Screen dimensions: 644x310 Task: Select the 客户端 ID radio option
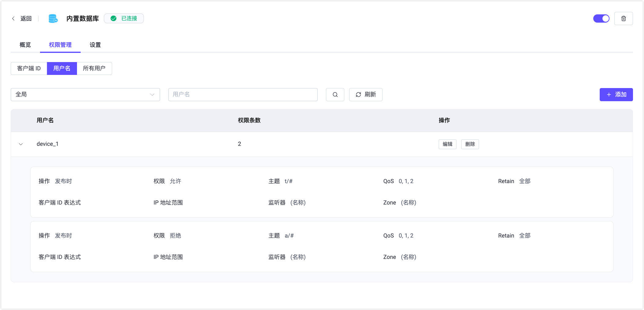pos(29,68)
